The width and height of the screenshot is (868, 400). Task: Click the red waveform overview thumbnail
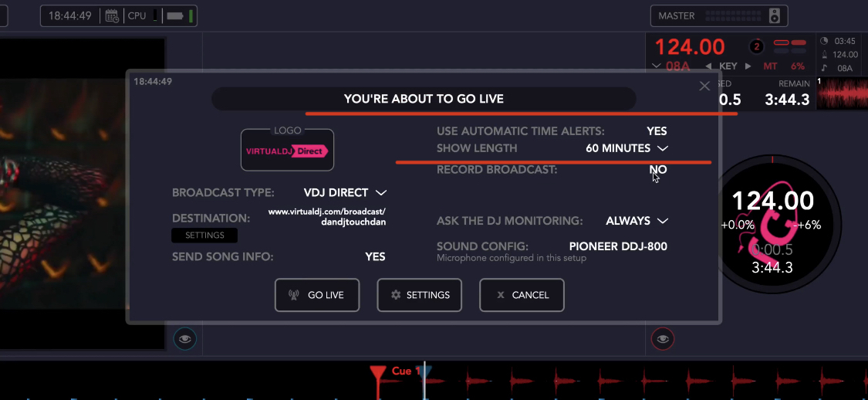click(x=842, y=93)
